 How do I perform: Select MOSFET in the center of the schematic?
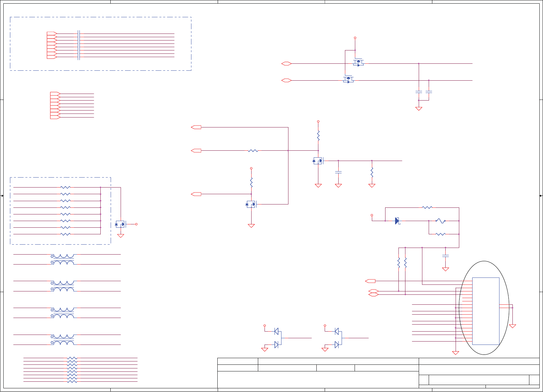[318, 161]
